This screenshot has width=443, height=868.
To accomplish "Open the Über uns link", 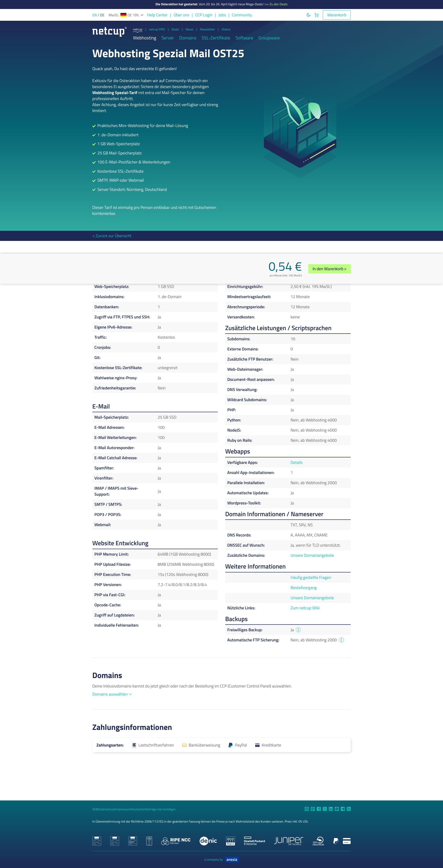I will 181,15.
